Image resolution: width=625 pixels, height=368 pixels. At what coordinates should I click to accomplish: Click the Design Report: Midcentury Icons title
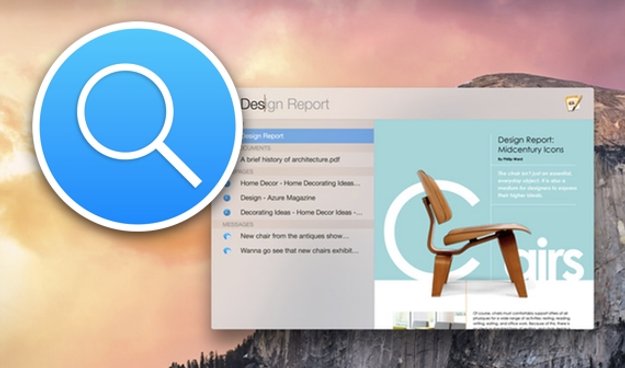pos(530,145)
